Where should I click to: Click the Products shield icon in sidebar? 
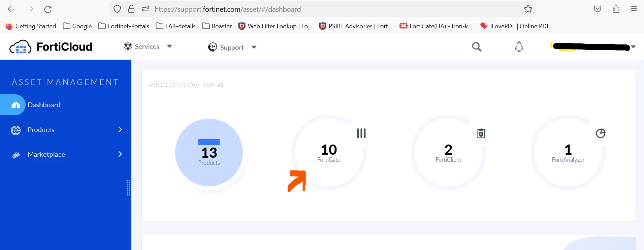pyautogui.click(x=16, y=130)
